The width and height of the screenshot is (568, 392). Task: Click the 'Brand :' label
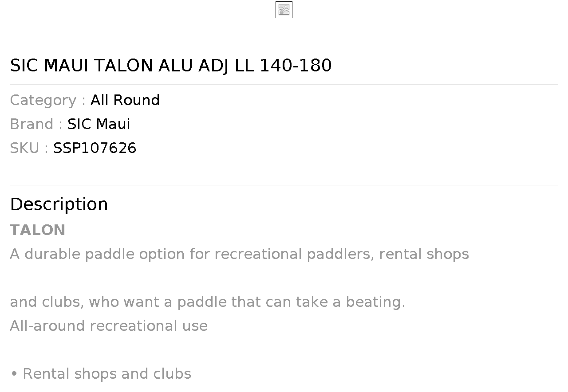click(36, 124)
